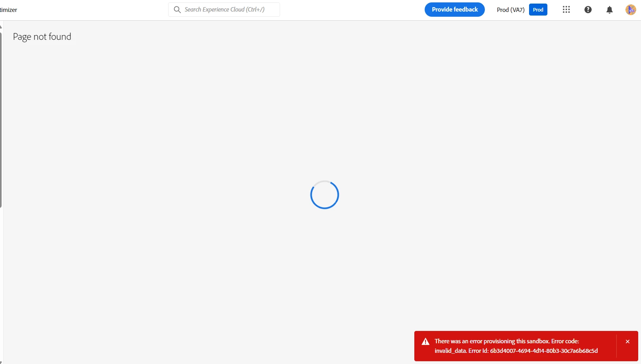
Task: Click the warning triangle in error toast
Action: pos(425,342)
